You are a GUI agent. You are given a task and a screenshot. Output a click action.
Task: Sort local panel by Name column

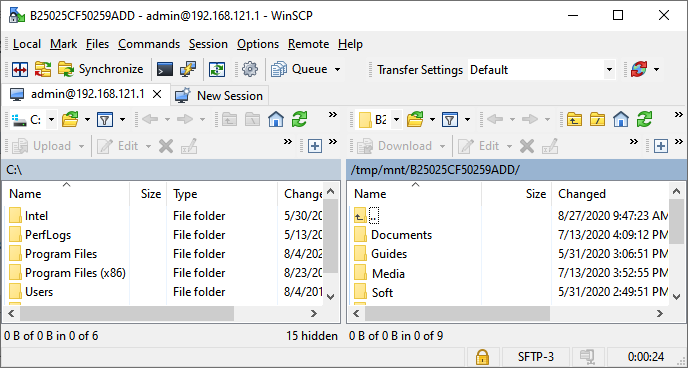[x=67, y=194]
